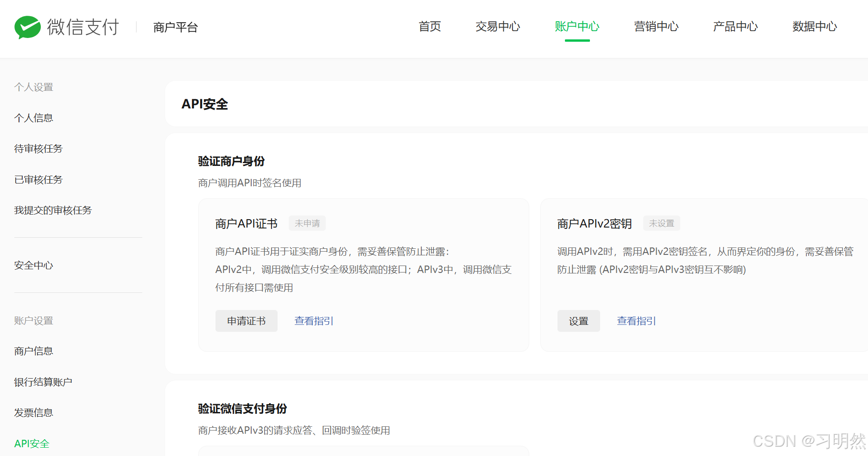
Task: Click the 商户API证书 card title
Action: [247, 224]
